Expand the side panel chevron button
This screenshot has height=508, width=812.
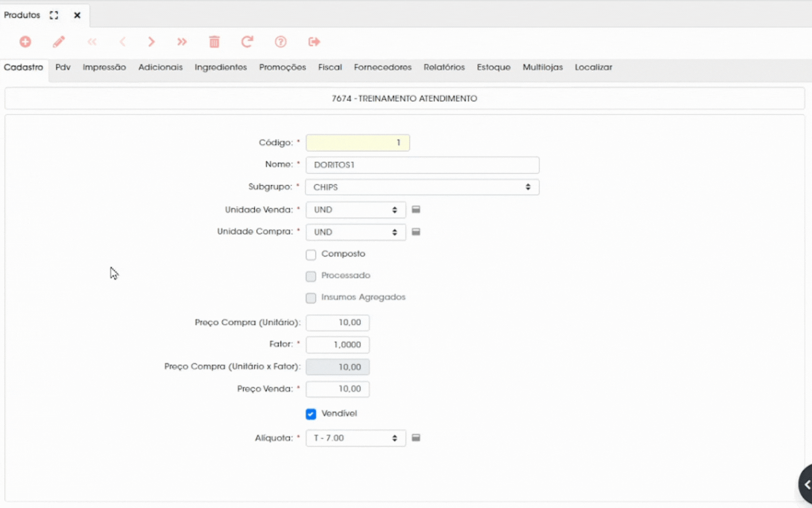tap(806, 484)
